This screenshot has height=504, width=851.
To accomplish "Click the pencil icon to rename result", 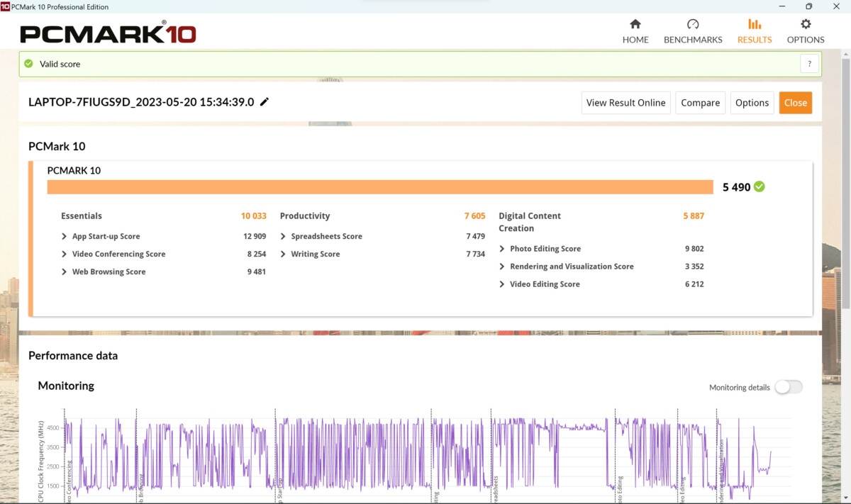I will click(265, 102).
